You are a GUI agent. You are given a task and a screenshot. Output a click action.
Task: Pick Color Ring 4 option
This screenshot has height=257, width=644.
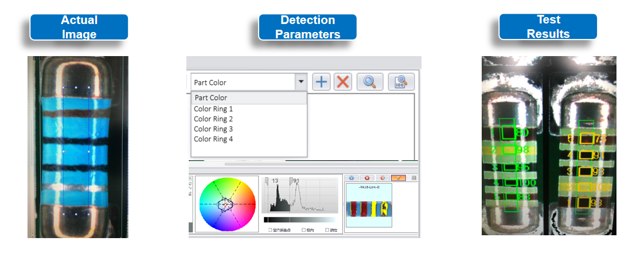[213, 139]
